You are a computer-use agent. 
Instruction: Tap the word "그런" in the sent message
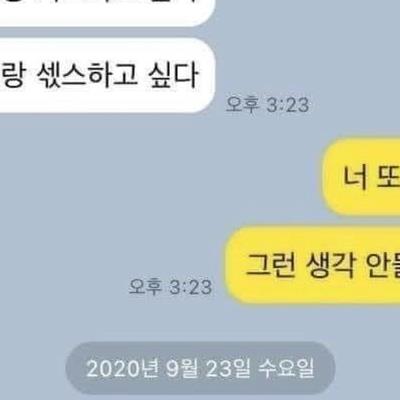tap(270, 266)
